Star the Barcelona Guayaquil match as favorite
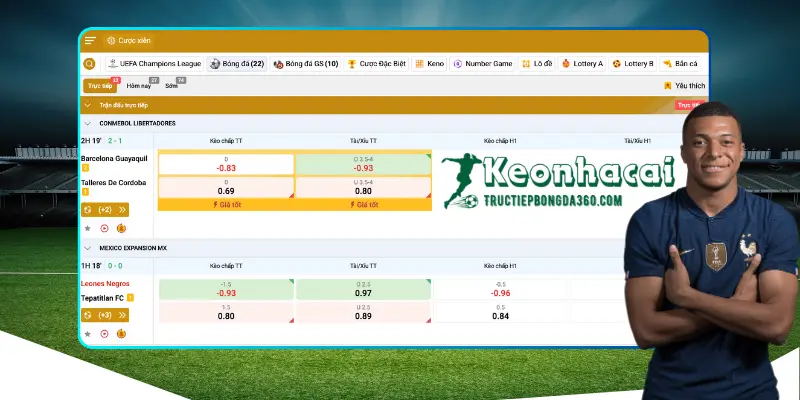Image resolution: width=800 pixels, height=400 pixels. pos(87,228)
